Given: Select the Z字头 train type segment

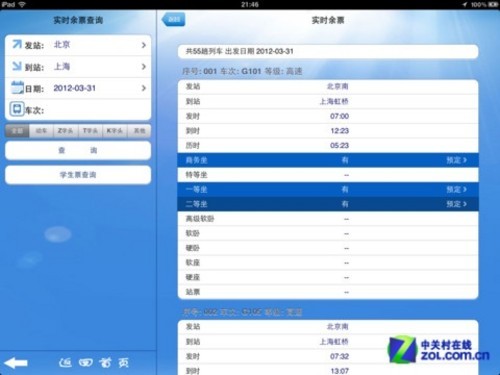Looking at the screenshot, I should tap(66, 131).
